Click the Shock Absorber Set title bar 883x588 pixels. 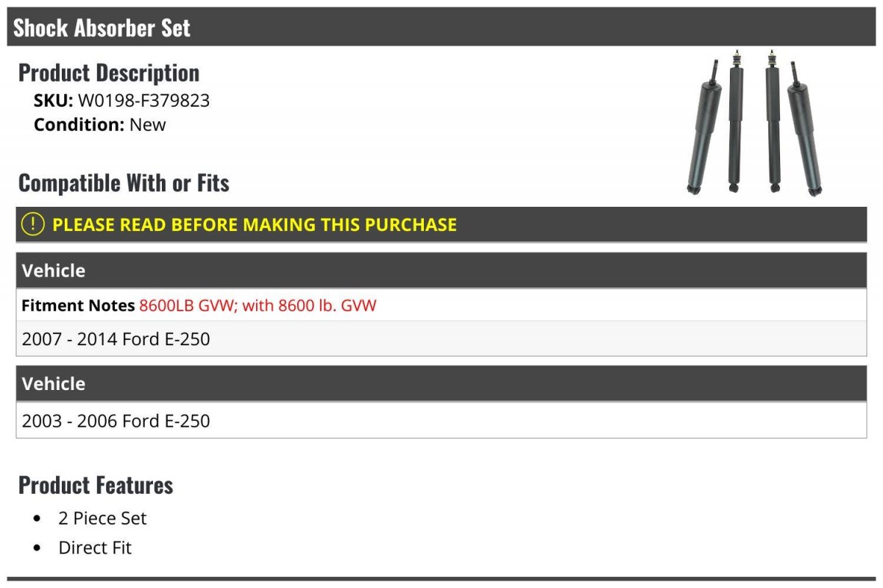[x=441, y=27]
